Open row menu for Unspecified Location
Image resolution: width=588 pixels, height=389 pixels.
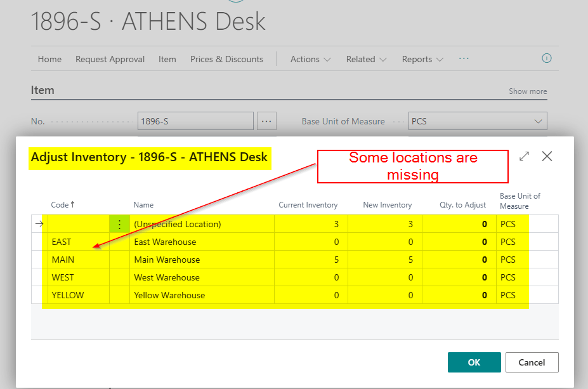tap(119, 224)
